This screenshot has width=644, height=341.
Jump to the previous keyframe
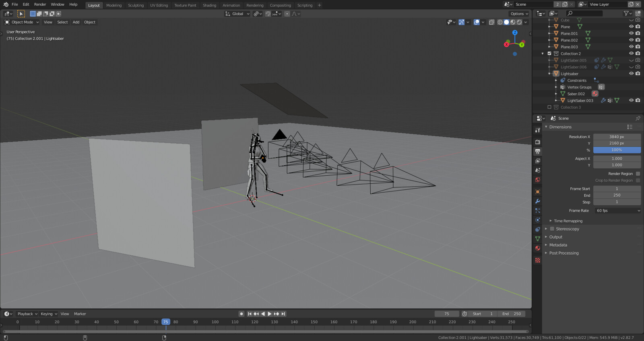[x=256, y=314]
